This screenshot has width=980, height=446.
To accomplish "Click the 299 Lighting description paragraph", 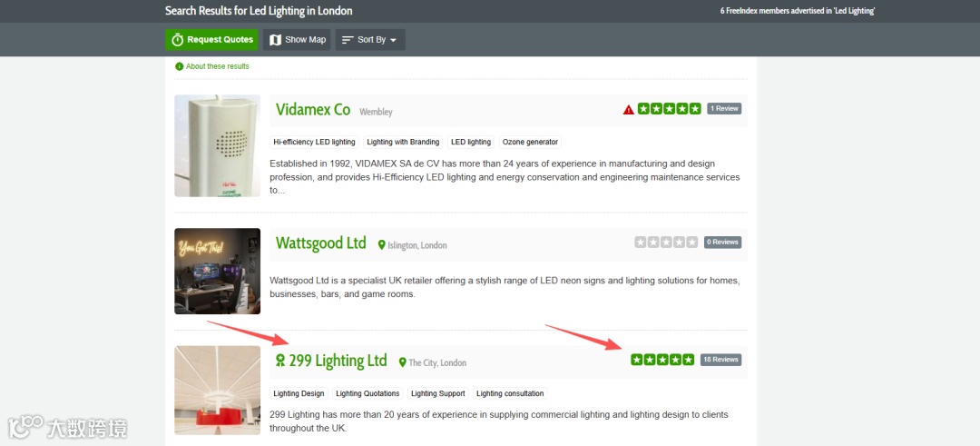I will pyautogui.click(x=499, y=421).
